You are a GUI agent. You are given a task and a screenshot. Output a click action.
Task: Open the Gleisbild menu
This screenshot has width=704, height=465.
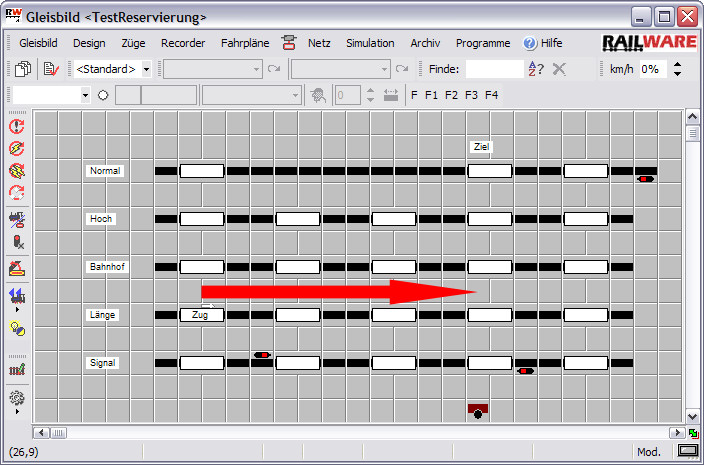[x=38, y=43]
